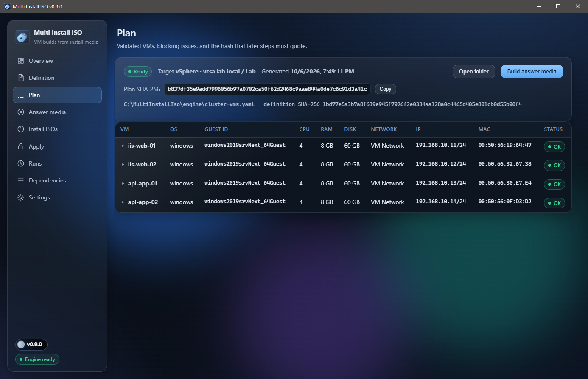This screenshot has height=379, width=588.
Task: Click the Multi Install ISO app logo
Action: (22, 37)
